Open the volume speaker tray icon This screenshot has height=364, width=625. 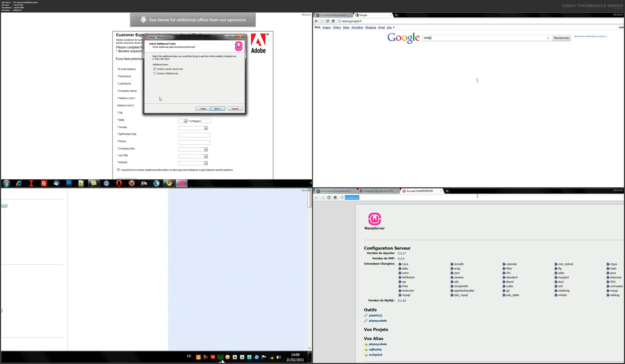(279, 357)
